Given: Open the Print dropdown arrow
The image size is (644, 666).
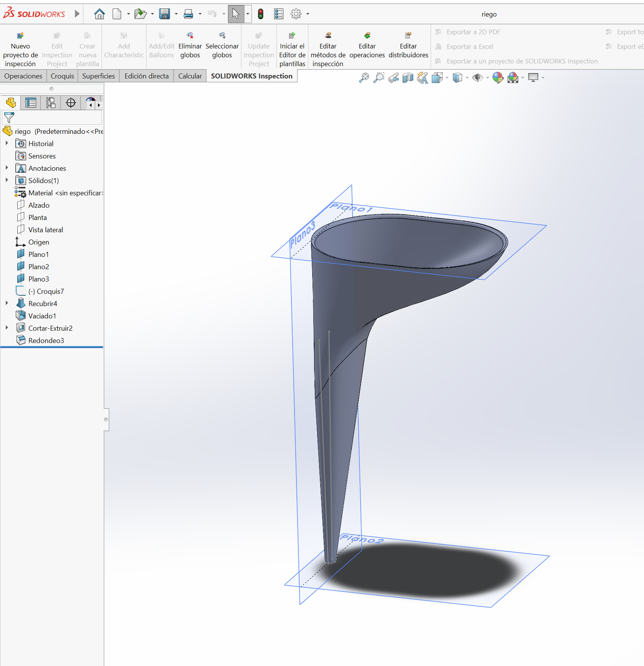Looking at the screenshot, I should [x=200, y=14].
